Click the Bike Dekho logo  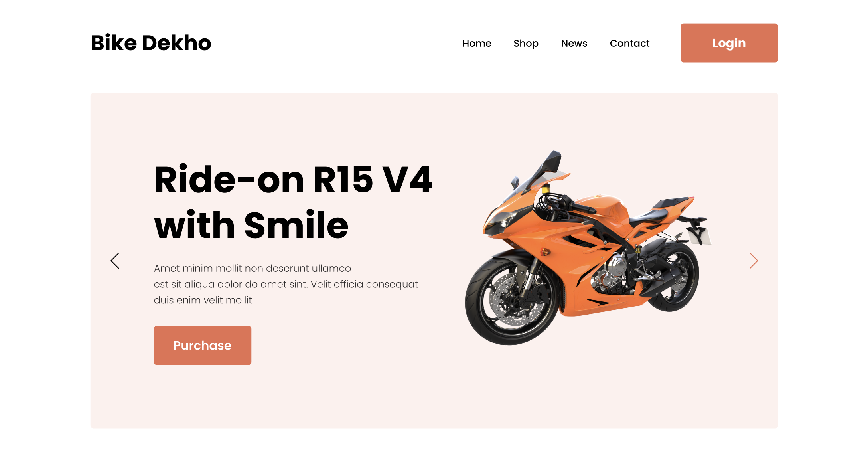(x=151, y=43)
